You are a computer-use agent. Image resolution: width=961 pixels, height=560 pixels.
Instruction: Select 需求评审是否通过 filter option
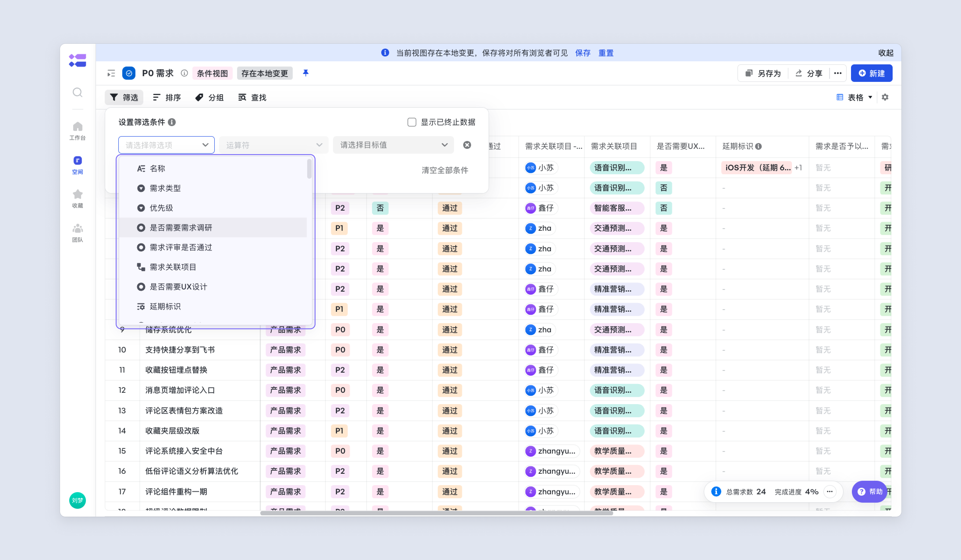point(213,247)
